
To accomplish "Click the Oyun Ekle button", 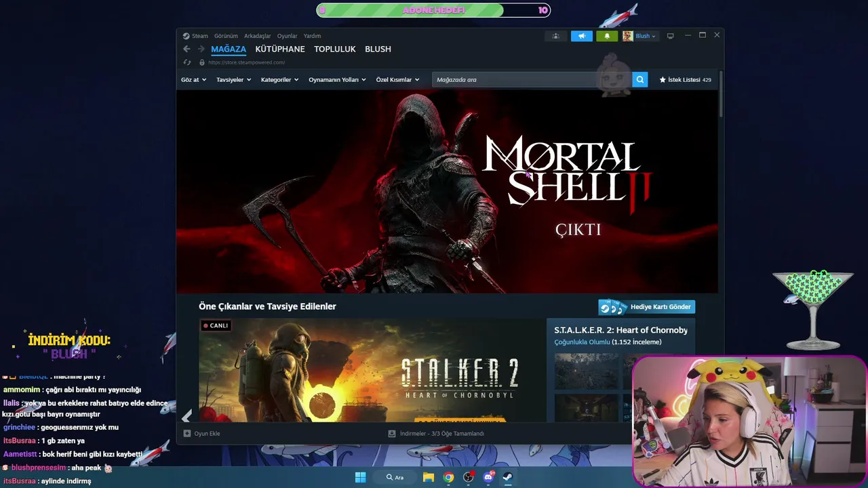I will 202,434.
